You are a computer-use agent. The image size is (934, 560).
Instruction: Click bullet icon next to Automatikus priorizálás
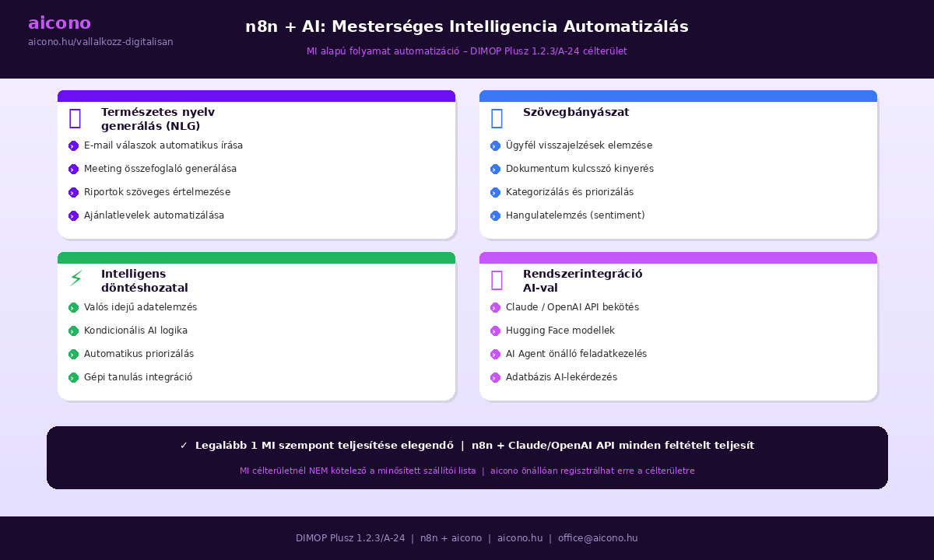point(73,354)
